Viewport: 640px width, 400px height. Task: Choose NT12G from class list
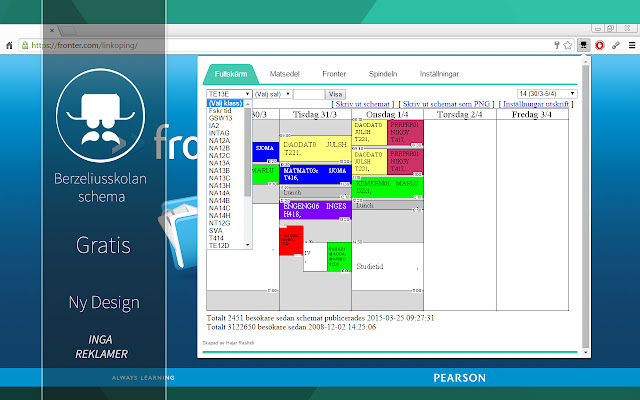tap(225, 223)
